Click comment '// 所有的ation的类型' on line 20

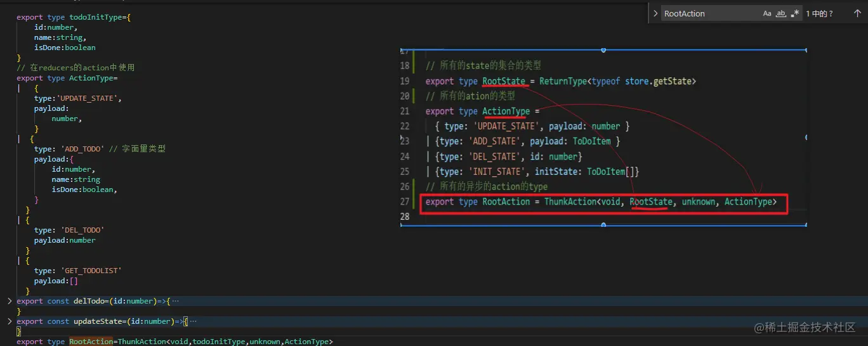(x=471, y=96)
